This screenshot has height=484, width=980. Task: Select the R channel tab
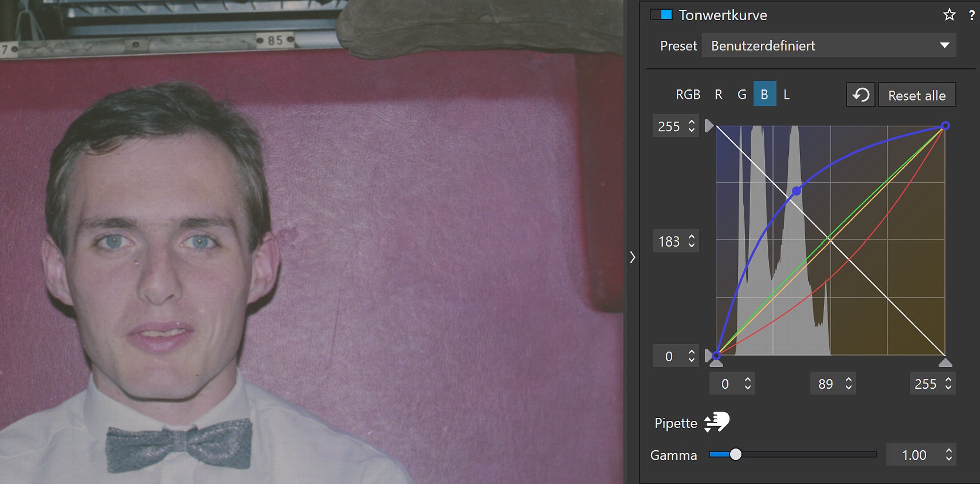coord(718,95)
